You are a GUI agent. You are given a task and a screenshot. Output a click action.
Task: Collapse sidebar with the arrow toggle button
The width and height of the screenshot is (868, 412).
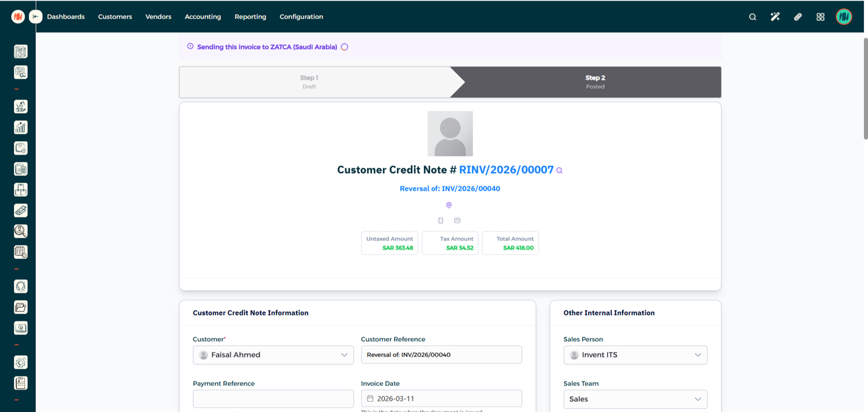[x=36, y=17]
